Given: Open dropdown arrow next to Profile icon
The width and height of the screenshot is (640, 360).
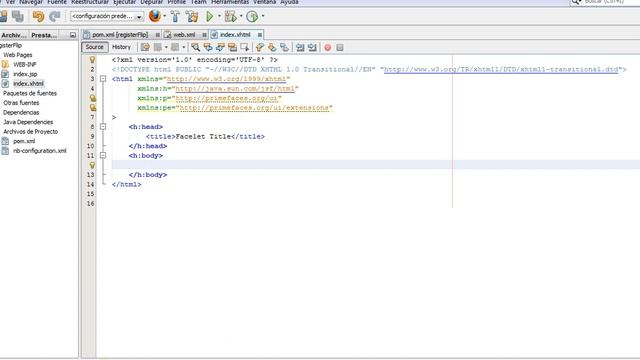Looking at the screenshot, I should click(x=262, y=16).
